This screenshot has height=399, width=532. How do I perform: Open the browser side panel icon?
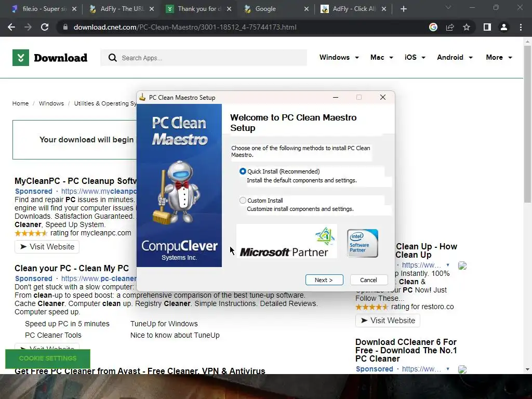coord(487,27)
